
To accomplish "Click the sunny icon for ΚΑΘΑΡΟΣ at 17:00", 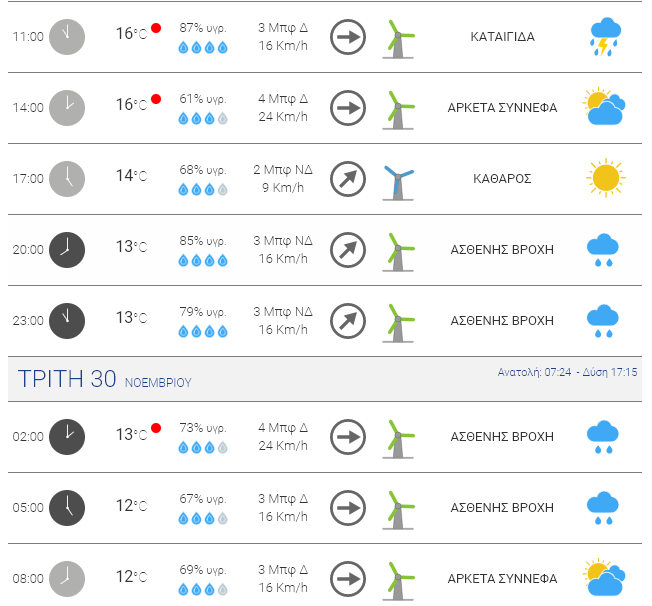I will pos(606,178).
